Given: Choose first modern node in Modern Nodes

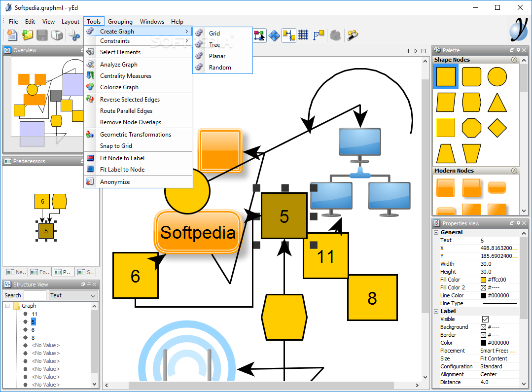Looking at the screenshot, I should [446, 188].
